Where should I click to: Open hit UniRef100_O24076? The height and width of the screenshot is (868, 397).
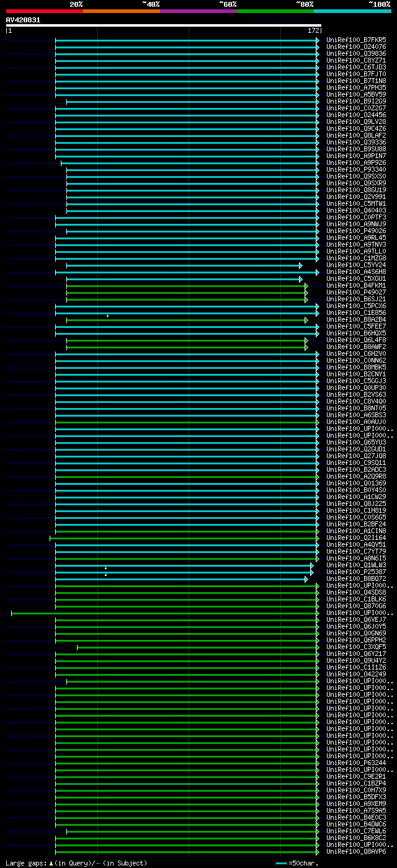coord(356,46)
